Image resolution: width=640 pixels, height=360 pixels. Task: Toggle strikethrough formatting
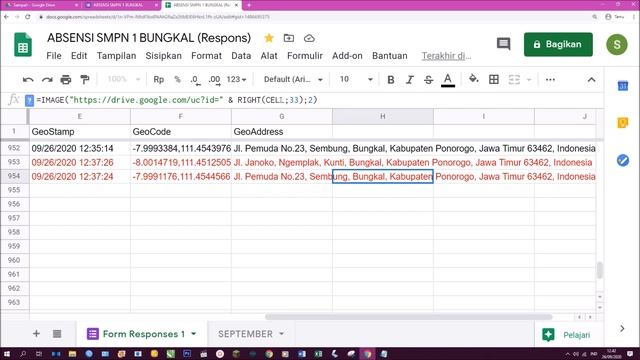pos(428,80)
